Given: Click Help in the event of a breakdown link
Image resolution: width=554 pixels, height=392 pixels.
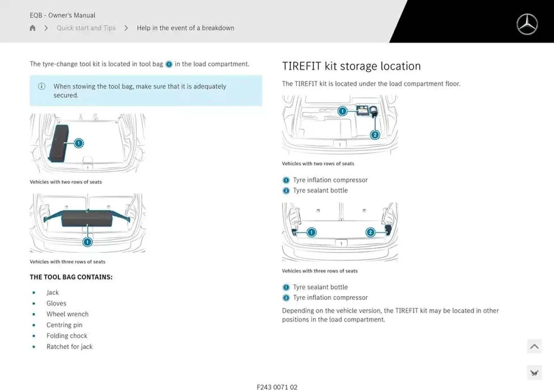Looking at the screenshot, I should point(185,28).
